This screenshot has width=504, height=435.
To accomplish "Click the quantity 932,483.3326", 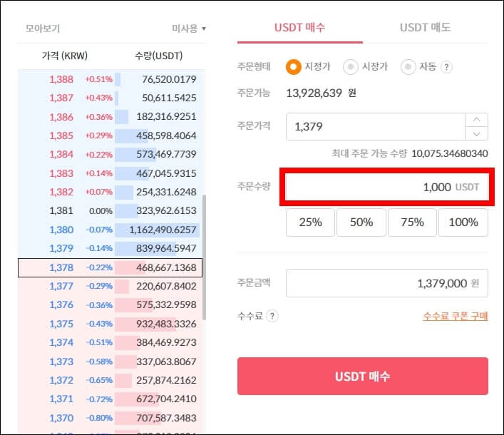I will click(166, 324).
